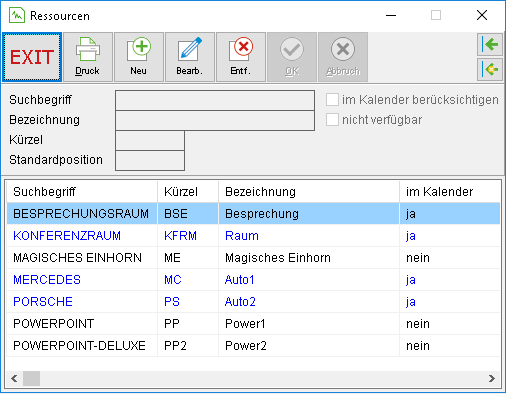Cancel using the Abbruch button
Image resolution: width=506 pixels, height=394 pixels.
pyautogui.click(x=343, y=57)
